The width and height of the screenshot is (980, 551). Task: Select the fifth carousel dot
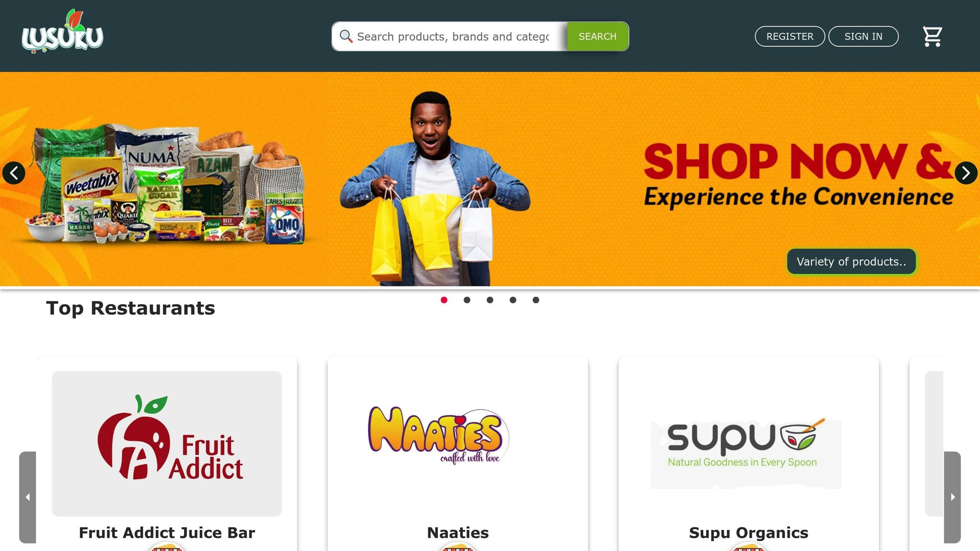[536, 300]
